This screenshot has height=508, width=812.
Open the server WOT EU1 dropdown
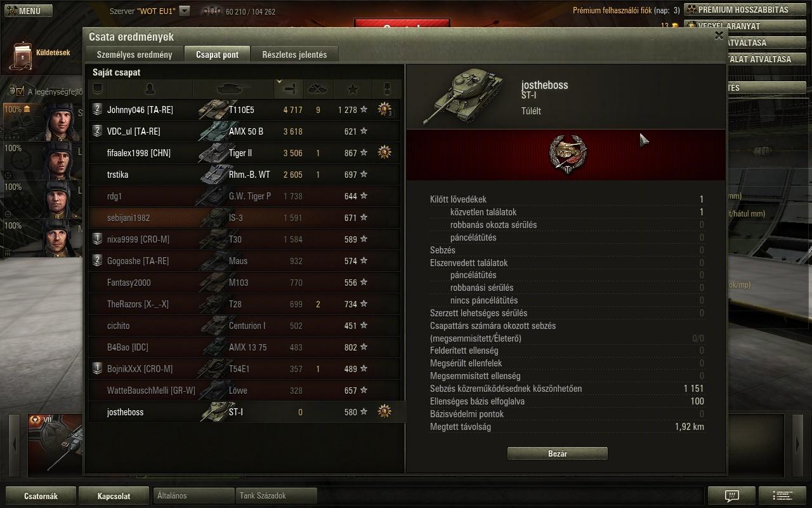click(x=184, y=11)
